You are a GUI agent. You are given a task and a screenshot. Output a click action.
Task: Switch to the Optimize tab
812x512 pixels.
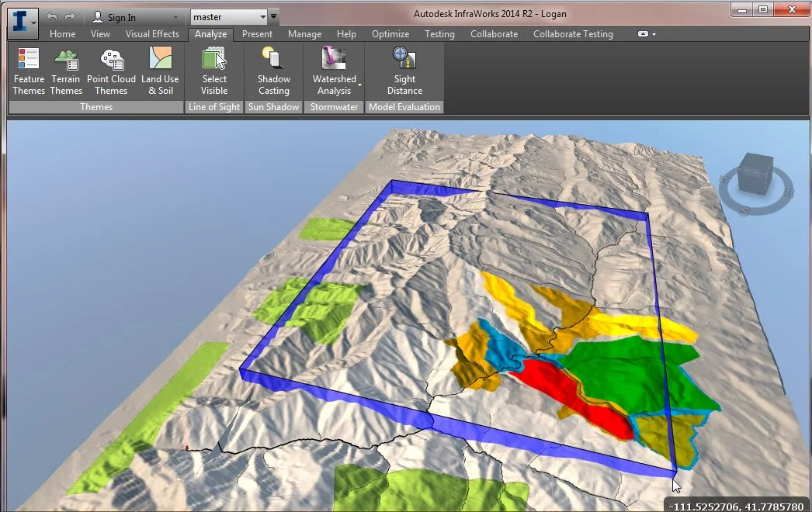(x=390, y=34)
